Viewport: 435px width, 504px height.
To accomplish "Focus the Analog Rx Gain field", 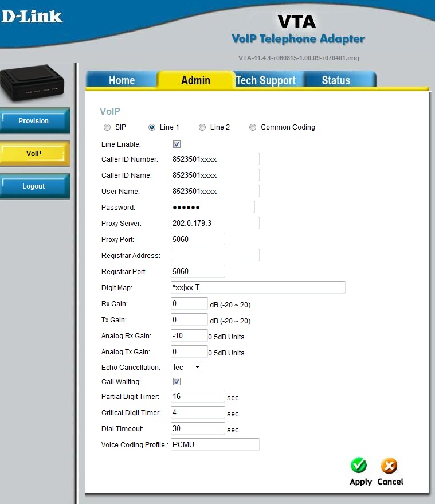I will tap(189, 335).
